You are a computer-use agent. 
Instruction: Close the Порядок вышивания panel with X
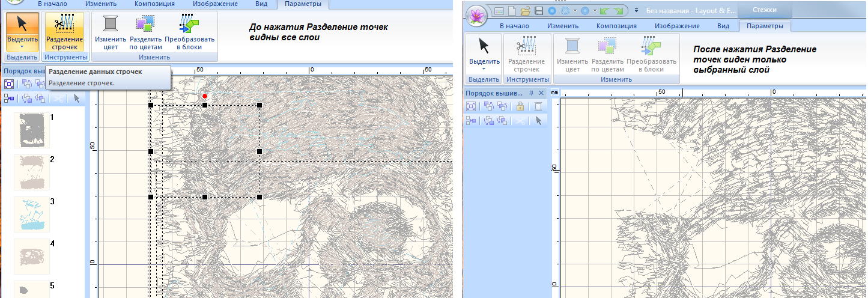(541, 93)
